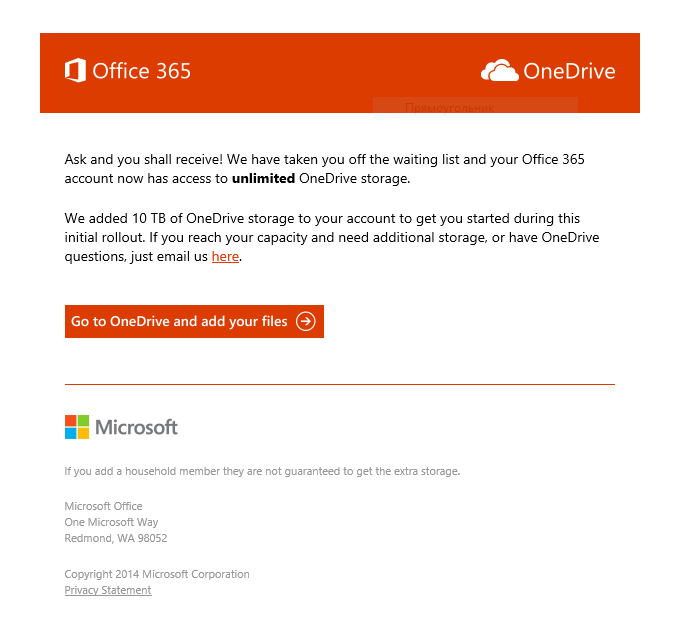Viewport: 680px width, 625px height.
Task: Click the Office 365 logo icon
Action: [x=75, y=71]
